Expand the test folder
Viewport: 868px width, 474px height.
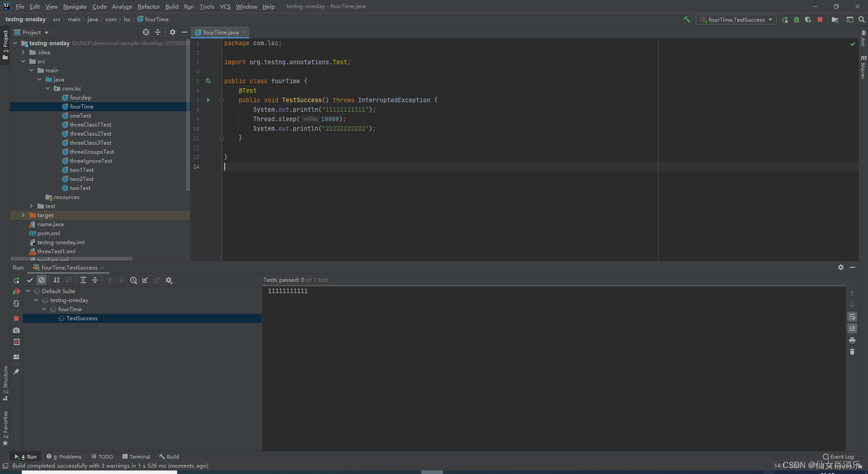click(x=31, y=206)
